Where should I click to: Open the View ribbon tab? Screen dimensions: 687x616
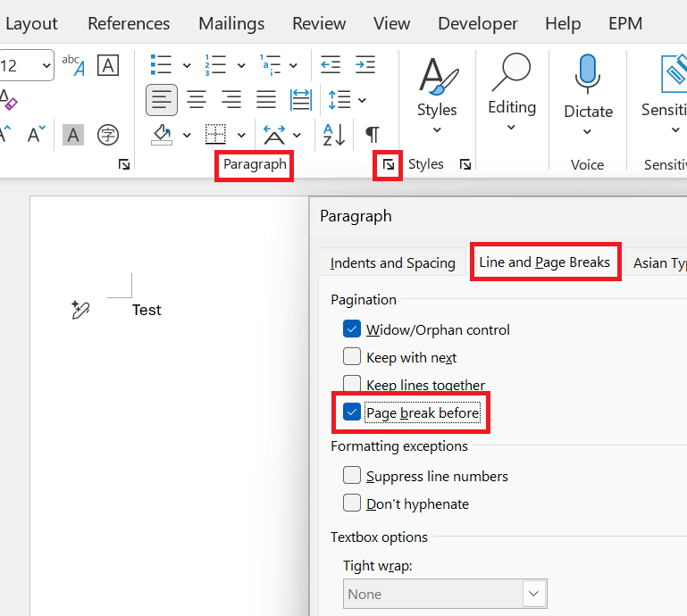click(391, 23)
